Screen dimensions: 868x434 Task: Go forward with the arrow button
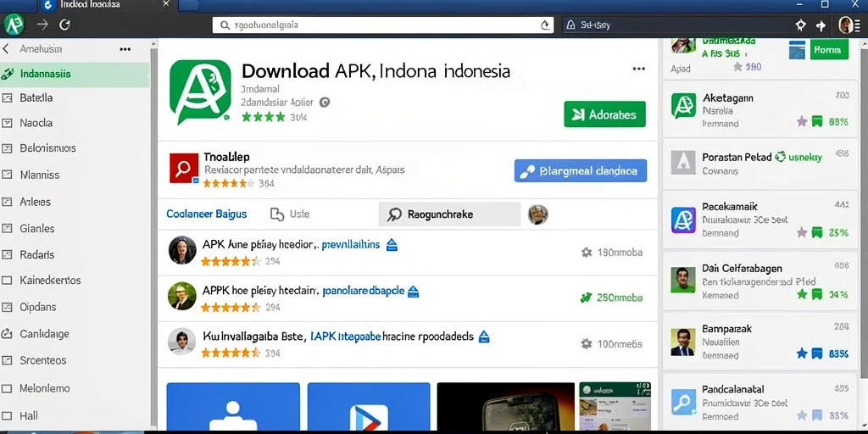click(x=42, y=25)
